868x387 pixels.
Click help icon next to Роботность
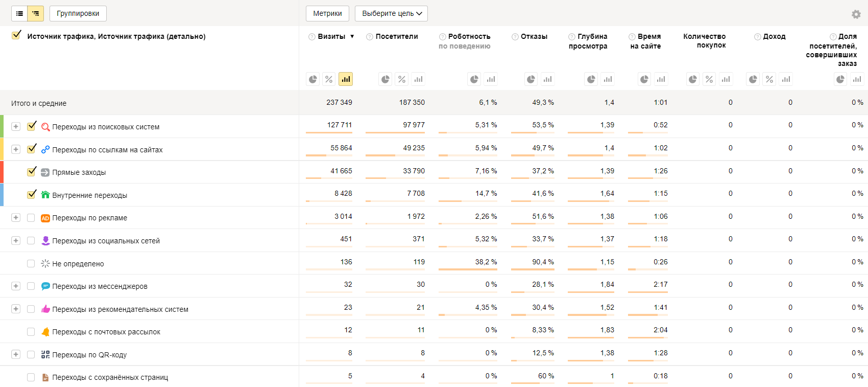(442, 37)
